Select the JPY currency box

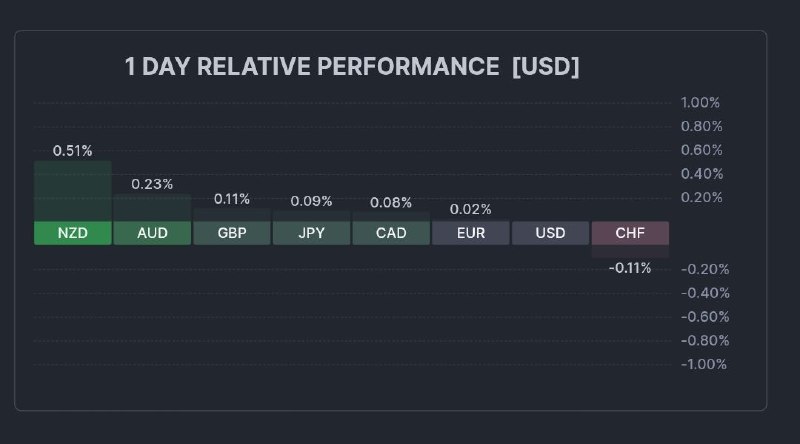pos(311,233)
